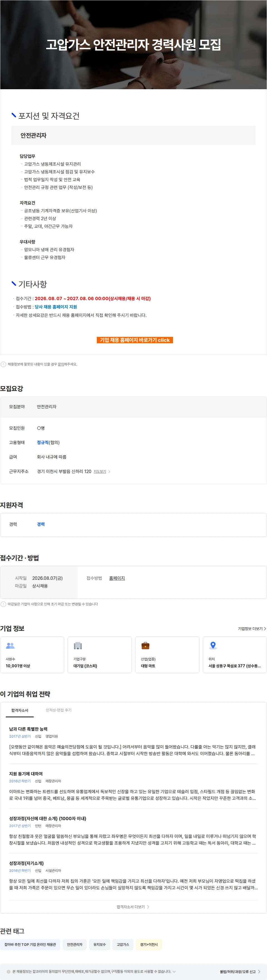Image resolution: width=267 pixels, height=980 pixels.
Task: Open the 문의 link in the notice
Action: pyautogui.click(x=61, y=364)
